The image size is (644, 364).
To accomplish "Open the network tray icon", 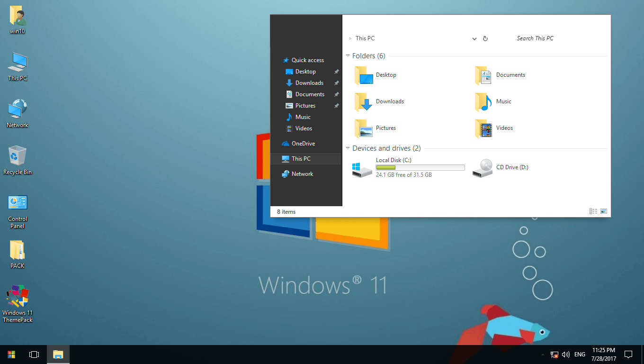I will [555, 355].
